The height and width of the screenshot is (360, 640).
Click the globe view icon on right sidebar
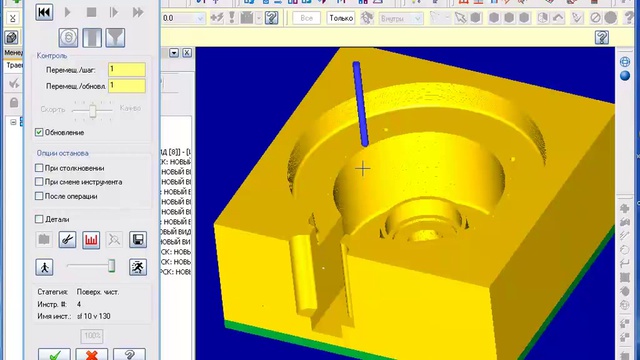[x=625, y=62]
